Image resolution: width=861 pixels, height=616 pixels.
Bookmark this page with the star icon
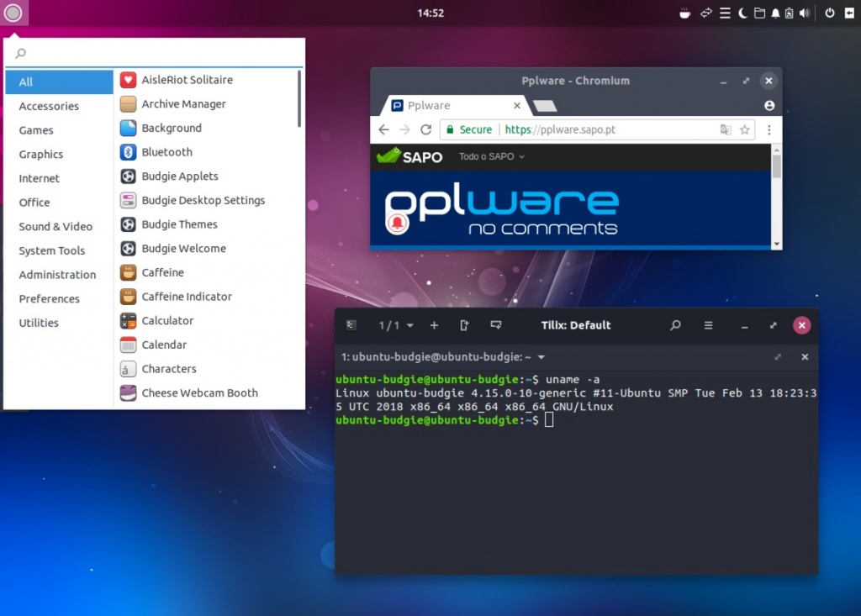pos(744,129)
